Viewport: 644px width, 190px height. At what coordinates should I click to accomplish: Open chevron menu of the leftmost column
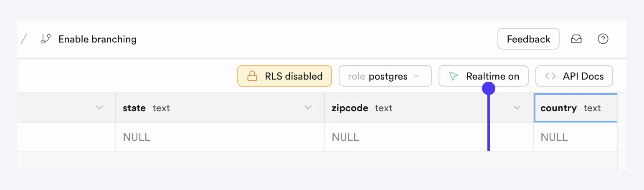pyautogui.click(x=99, y=108)
